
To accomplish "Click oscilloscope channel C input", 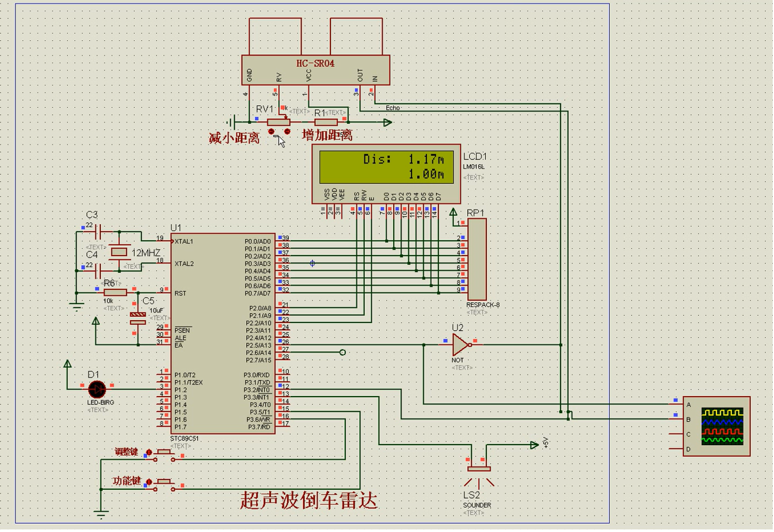I will (x=688, y=434).
